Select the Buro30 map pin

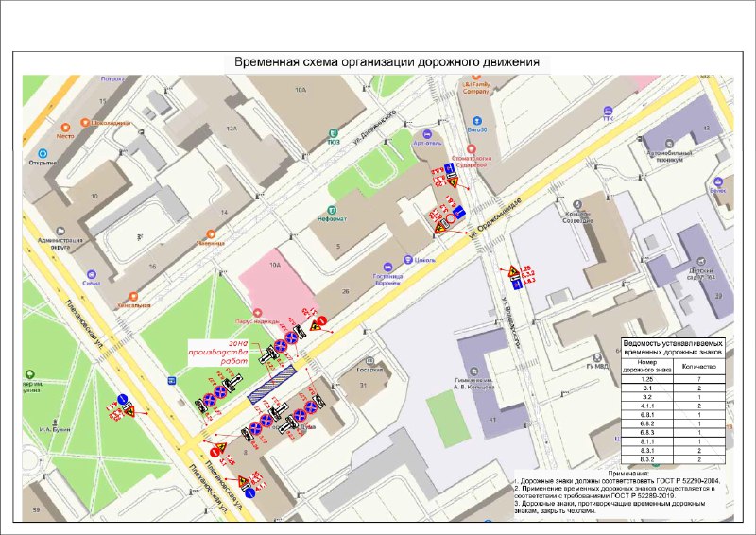pyautogui.click(x=476, y=120)
